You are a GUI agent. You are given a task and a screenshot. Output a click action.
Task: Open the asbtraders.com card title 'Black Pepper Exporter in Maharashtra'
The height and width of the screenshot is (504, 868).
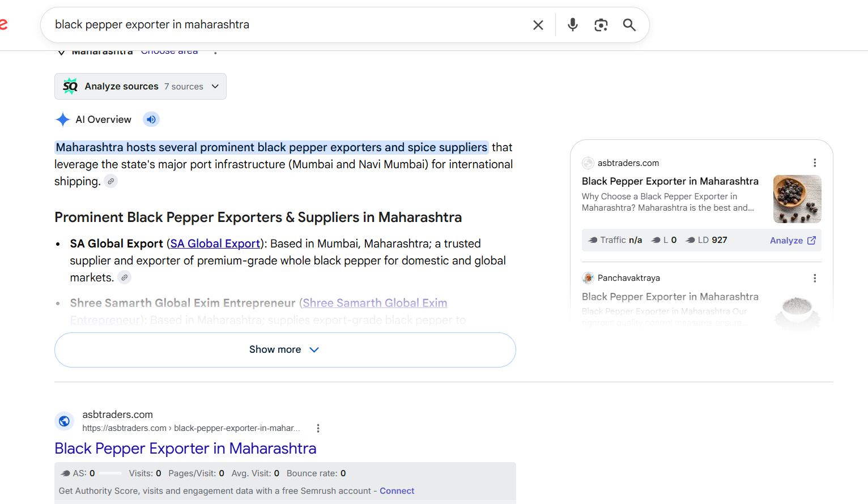(670, 181)
